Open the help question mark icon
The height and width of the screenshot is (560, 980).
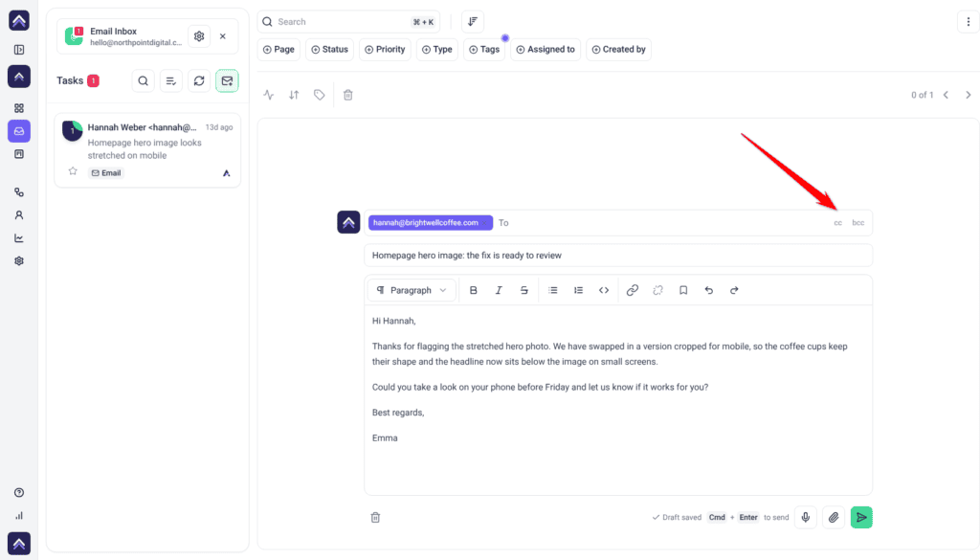19,492
